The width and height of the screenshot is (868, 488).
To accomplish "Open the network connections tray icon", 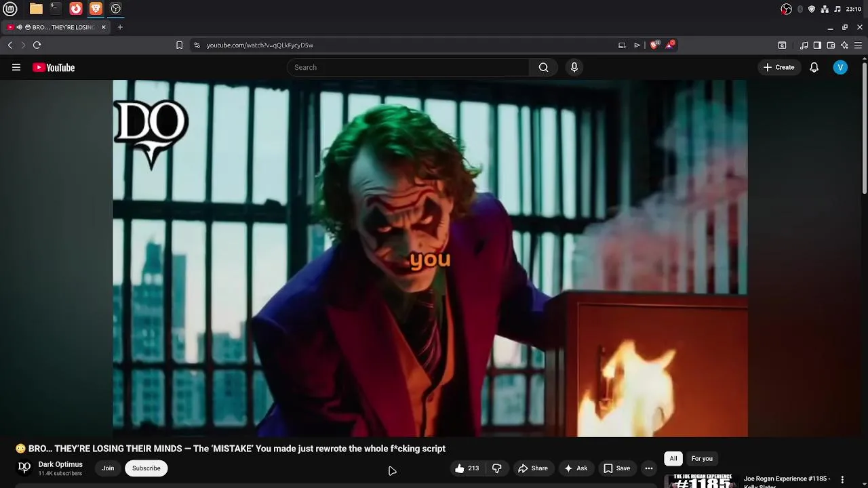I will (825, 9).
